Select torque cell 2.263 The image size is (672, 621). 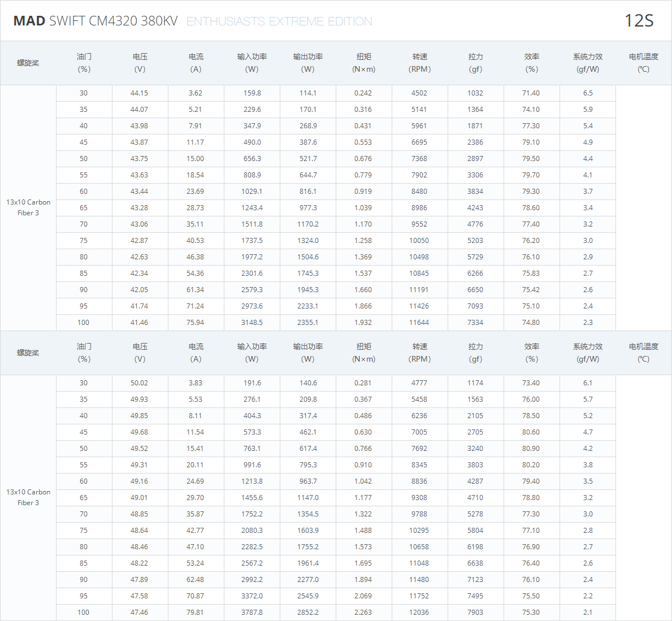[x=363, y=613]
